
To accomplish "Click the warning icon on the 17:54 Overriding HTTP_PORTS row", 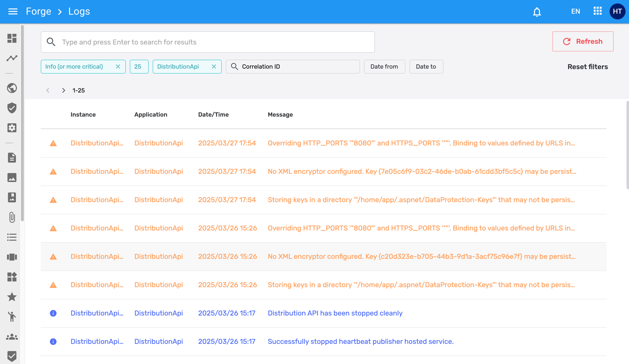I will coord(53,143).
